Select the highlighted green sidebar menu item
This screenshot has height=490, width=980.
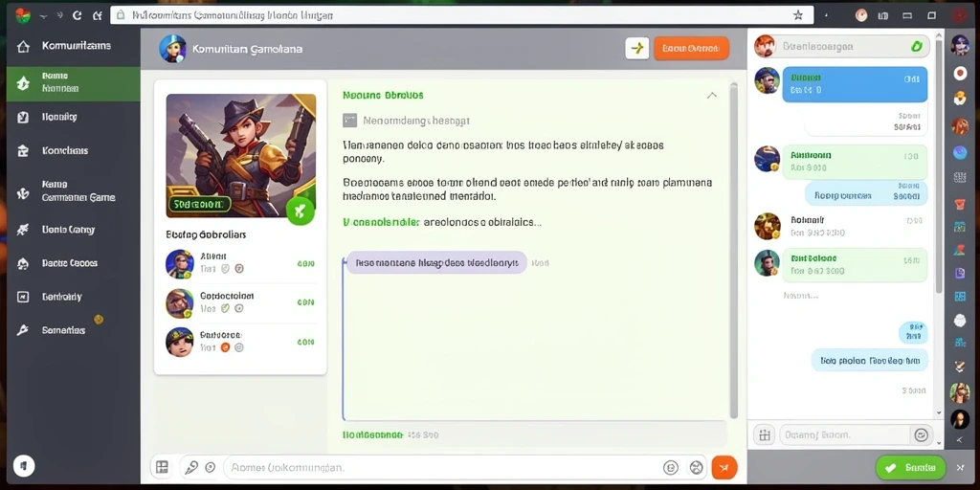(73, 84)
